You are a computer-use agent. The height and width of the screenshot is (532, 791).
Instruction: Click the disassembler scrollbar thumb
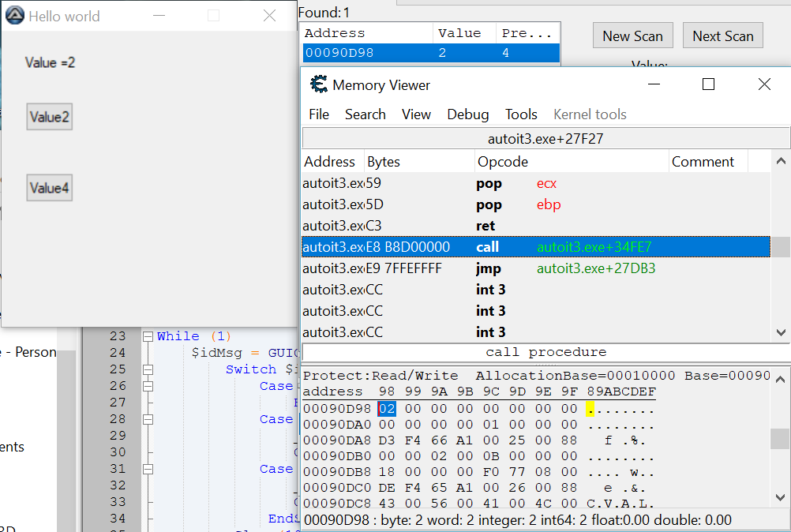point(781,247)
